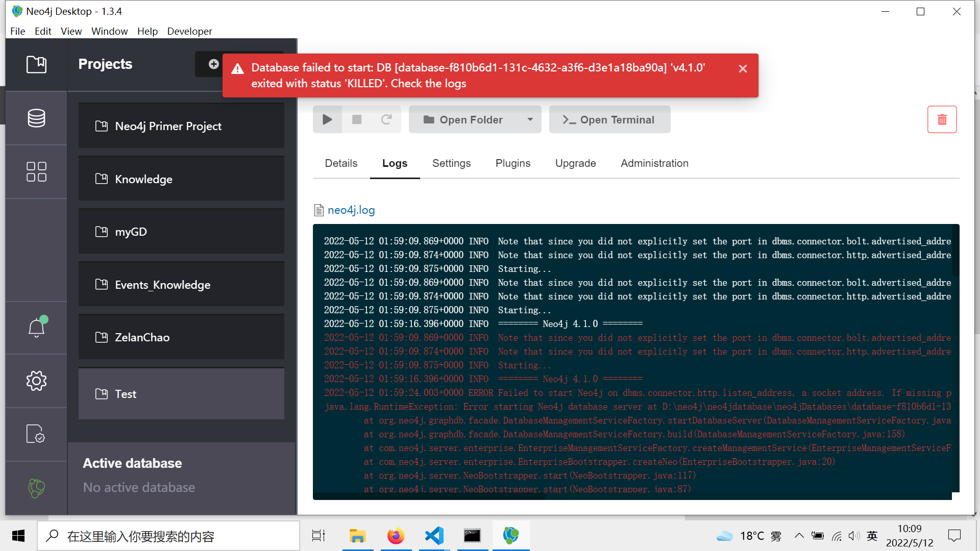Click the Open Folder button
This screenshot has width=980, height=551.
pyautogui.click(x=463, y=119)
